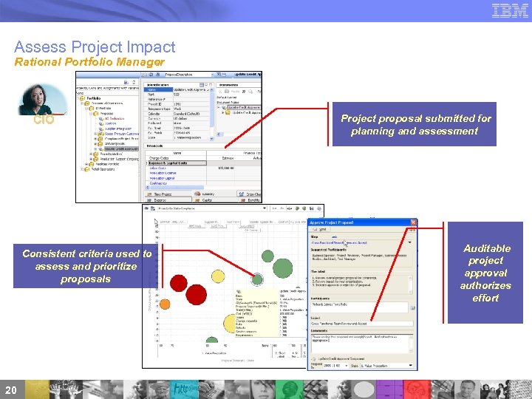Click the maximize icon in Identification header
This screenshot has width=532, height=399.
[x=211, y=84]
